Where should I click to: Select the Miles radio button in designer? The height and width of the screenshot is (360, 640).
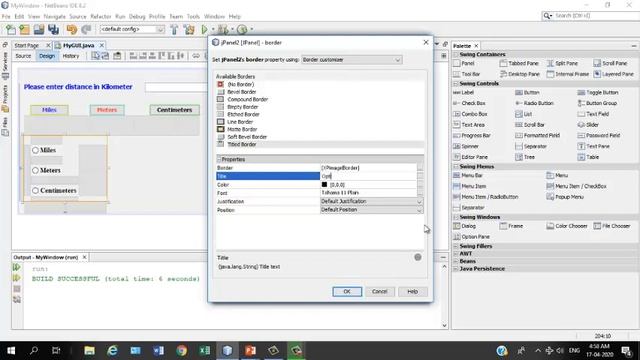point(36,150)
